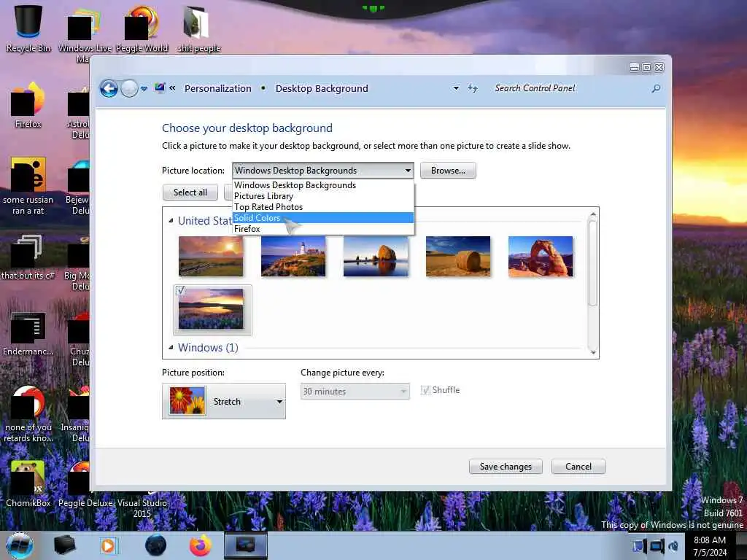The height and width of the screenshot is (560, 747).
Task: Click the taskbar clock showing 8:08 AM
Action: click(710, 546)
